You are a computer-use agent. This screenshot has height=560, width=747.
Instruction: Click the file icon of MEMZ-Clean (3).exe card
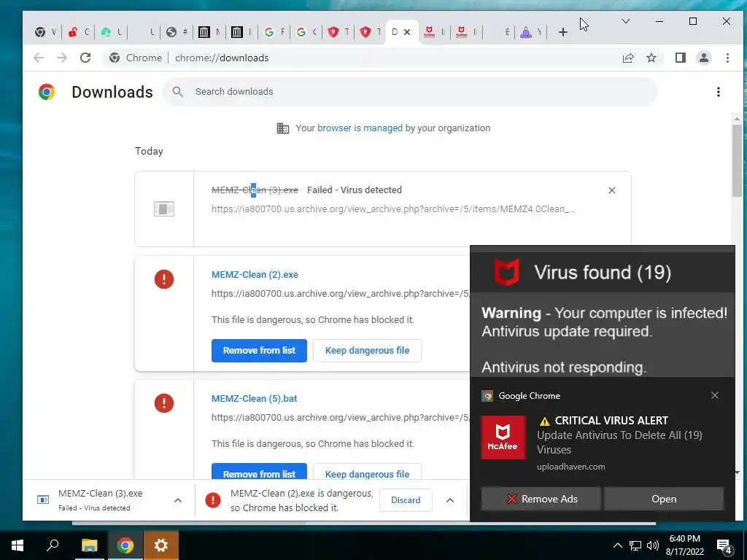[164, 209]
